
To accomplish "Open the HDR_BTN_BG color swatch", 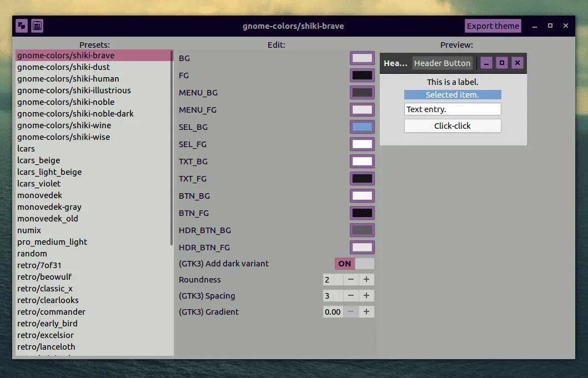I will [362, 230].
